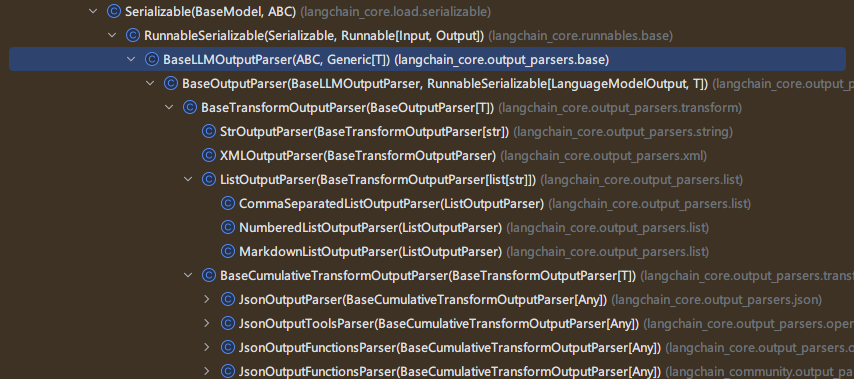
Task: Click the class icon beside JsonOutputParser
Action: coord(228,299)
